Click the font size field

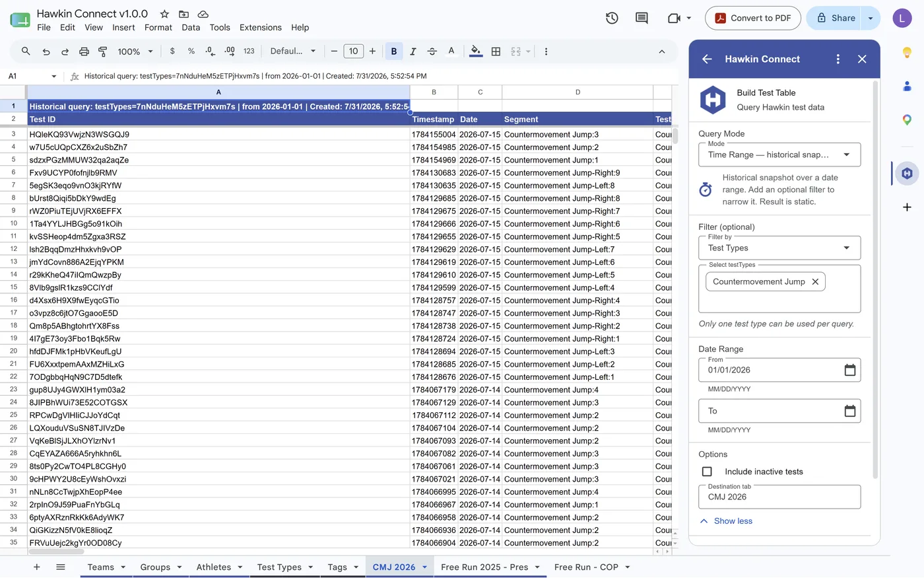point(353,52)
